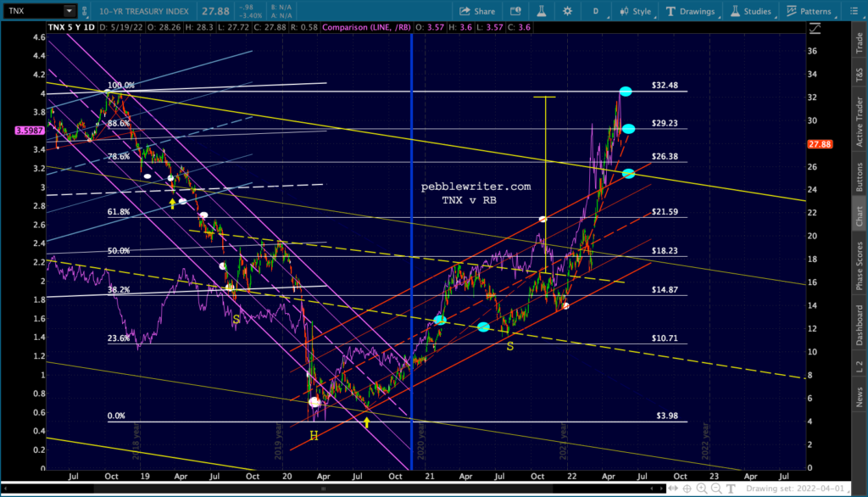Open the Share chart option
Screen dimensions: 868x497
(x=477, y=11)
